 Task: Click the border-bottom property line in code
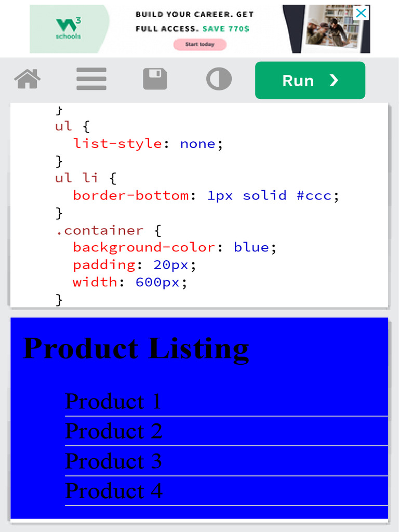pos(131,195)
